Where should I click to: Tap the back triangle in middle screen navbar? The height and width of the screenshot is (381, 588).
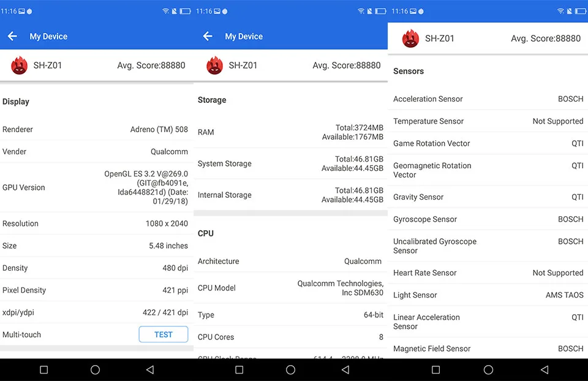[x=345, y=370]
